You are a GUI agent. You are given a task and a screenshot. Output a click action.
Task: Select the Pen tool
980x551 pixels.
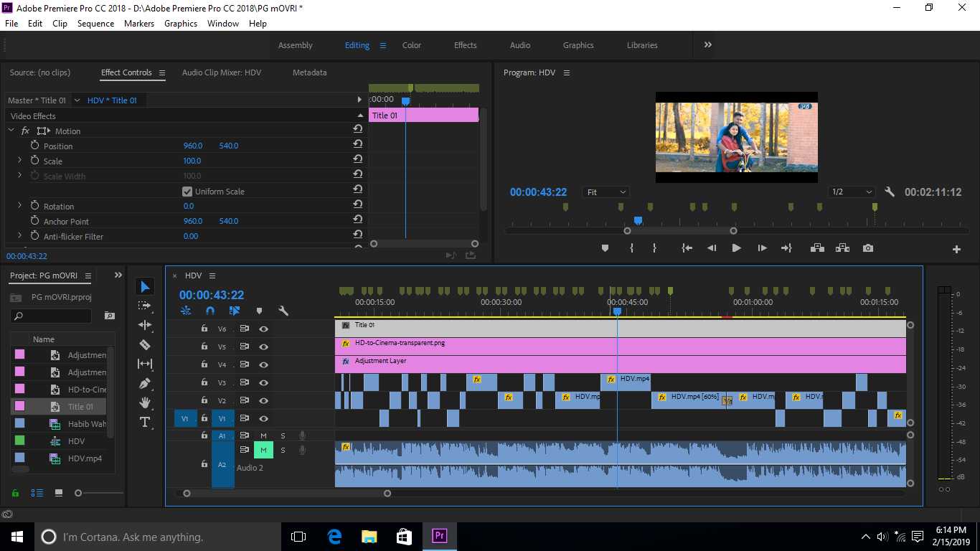pos(145,383)
